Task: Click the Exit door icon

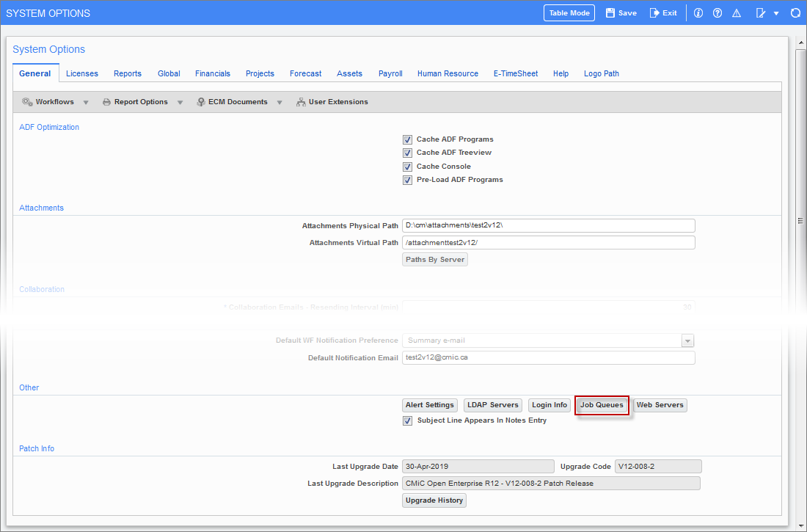Action: point(654,13)
